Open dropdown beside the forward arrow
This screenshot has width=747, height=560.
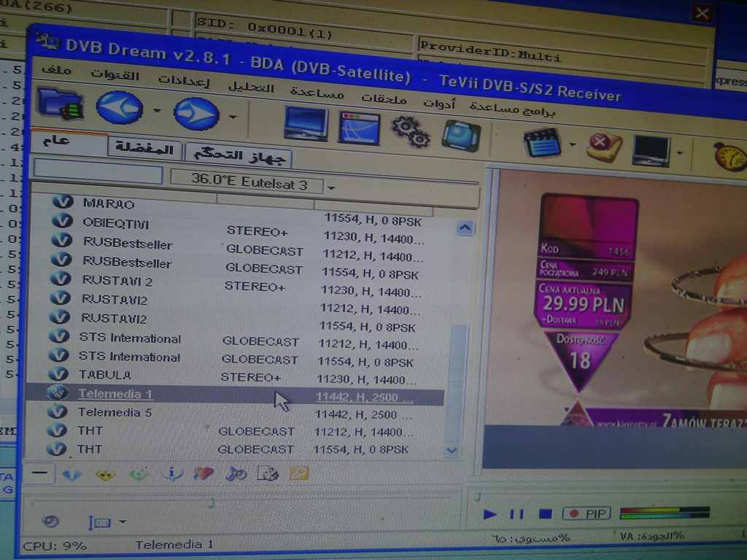point(233,117)
